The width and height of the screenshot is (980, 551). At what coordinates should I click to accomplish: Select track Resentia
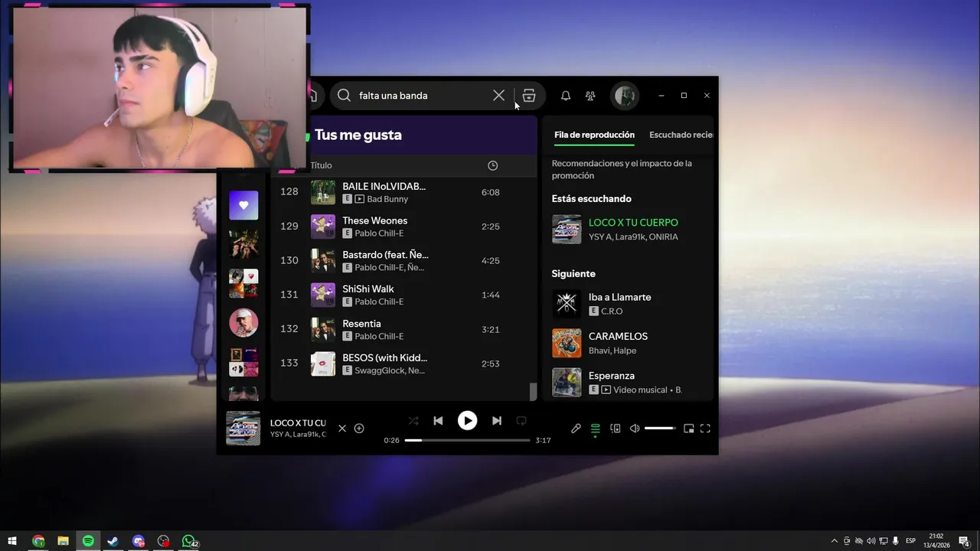point(361,324)
